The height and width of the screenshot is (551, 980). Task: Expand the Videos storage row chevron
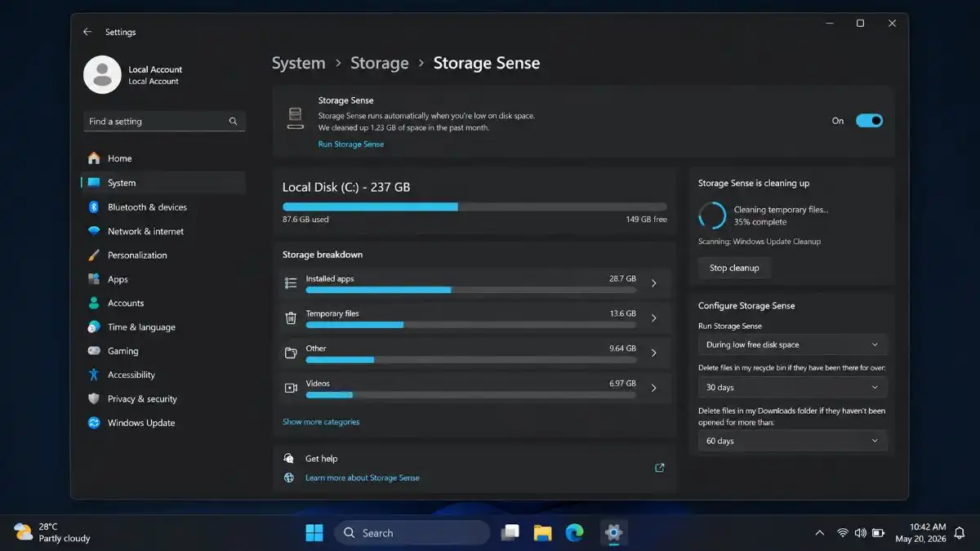pyautogui.click(x=654, y=389)
